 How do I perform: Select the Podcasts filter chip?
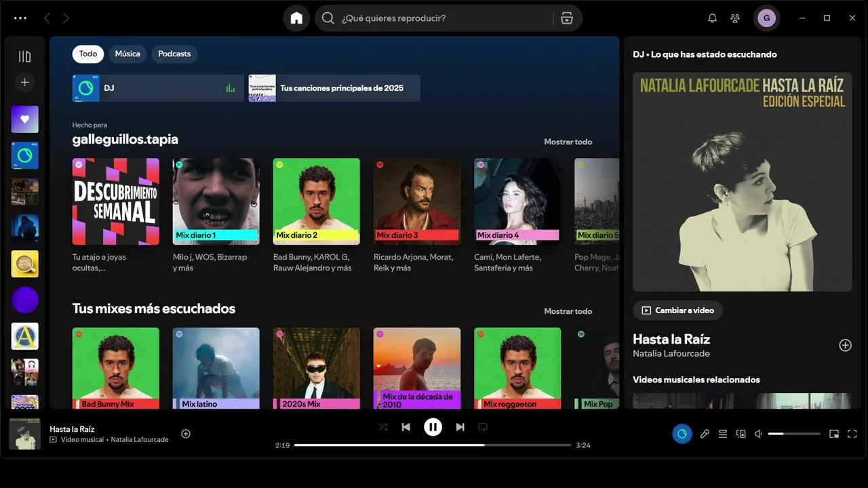(174, 54)
